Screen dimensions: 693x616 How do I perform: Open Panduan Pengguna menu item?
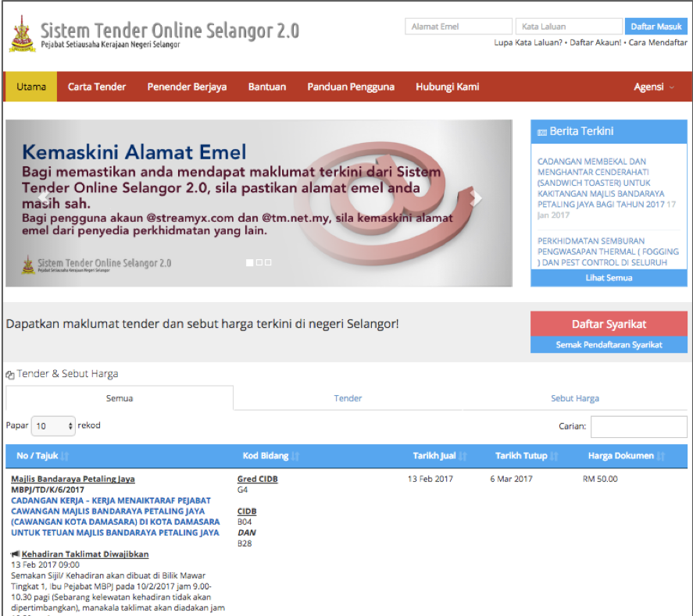[351, 87]
